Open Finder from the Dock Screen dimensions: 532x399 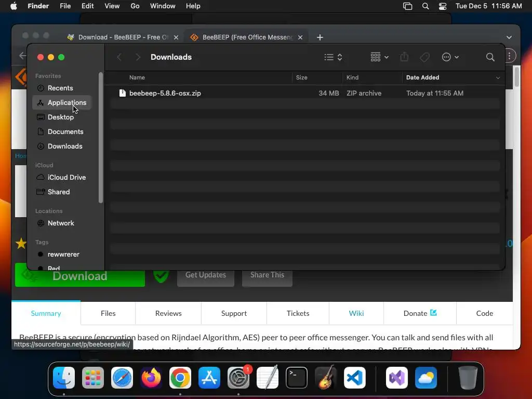[x=64, y=378]
